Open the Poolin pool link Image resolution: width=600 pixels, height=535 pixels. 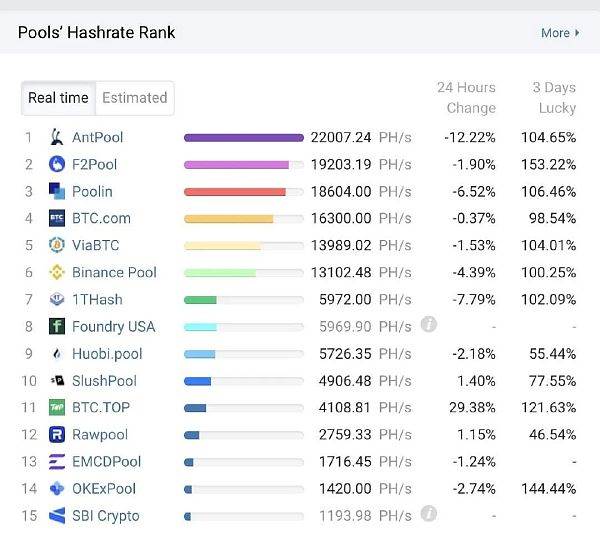pyautogui.click(x=92, y=191)
